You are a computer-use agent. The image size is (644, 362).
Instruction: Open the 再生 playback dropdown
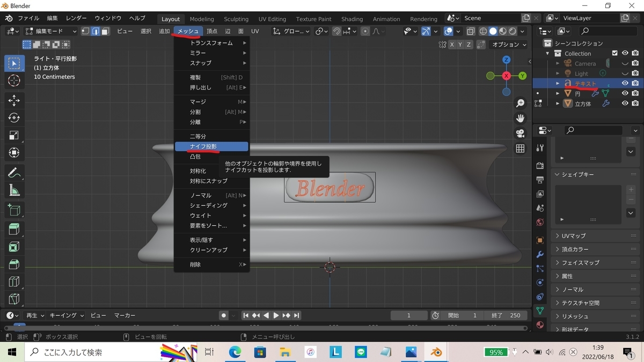(x=35, y=315)
